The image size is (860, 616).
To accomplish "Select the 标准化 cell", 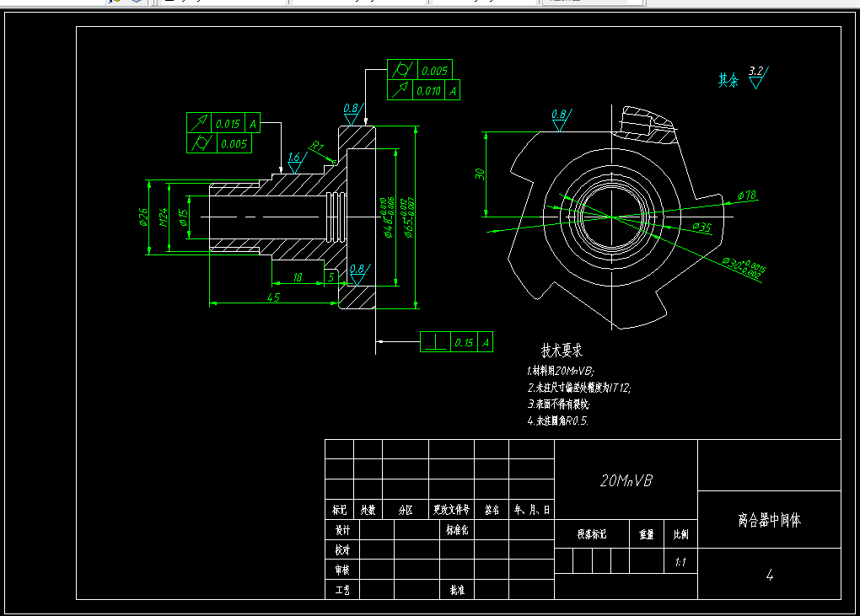I will click(x=457, y=530).
